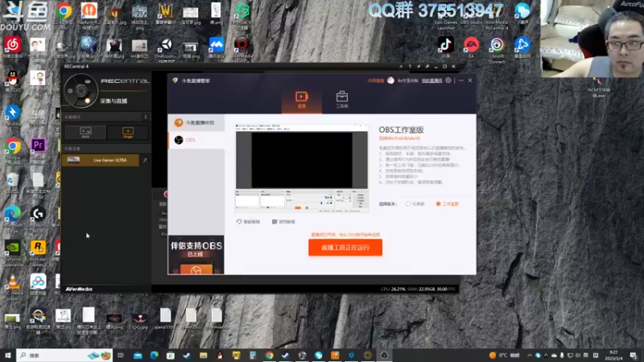Image resolution: width=644 pixels, height=362 pixels.
Task: Launch the EA desktop app icon
Action: [x=472, y=47]
